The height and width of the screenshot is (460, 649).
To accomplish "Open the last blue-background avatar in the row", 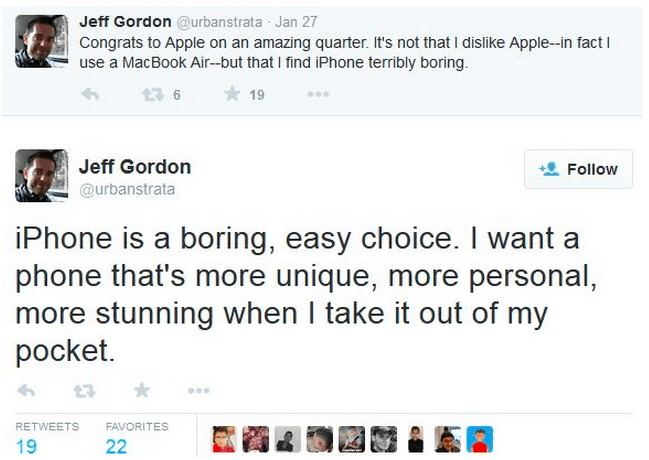I will (481, 439).
